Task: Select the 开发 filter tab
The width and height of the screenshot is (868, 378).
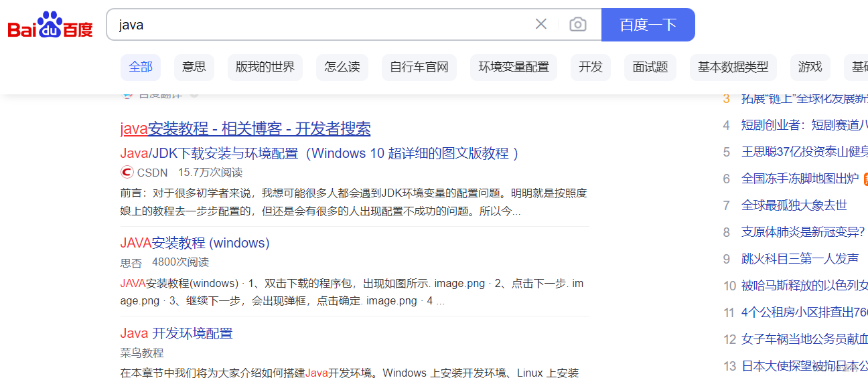Action: 591,67
